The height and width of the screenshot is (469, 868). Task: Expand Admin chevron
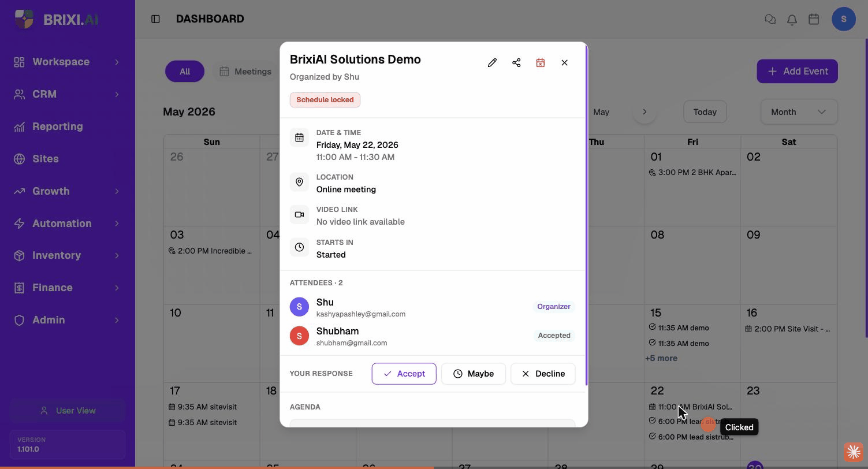[117, 320]
